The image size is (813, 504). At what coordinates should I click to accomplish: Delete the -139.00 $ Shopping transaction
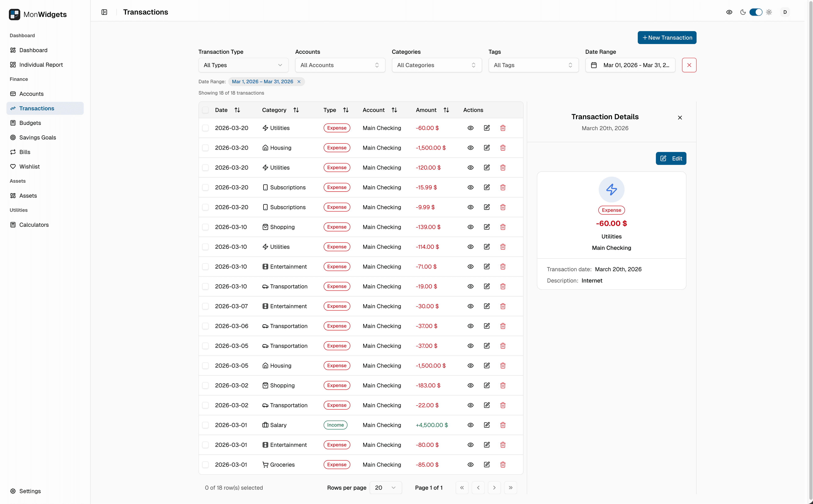503,227
